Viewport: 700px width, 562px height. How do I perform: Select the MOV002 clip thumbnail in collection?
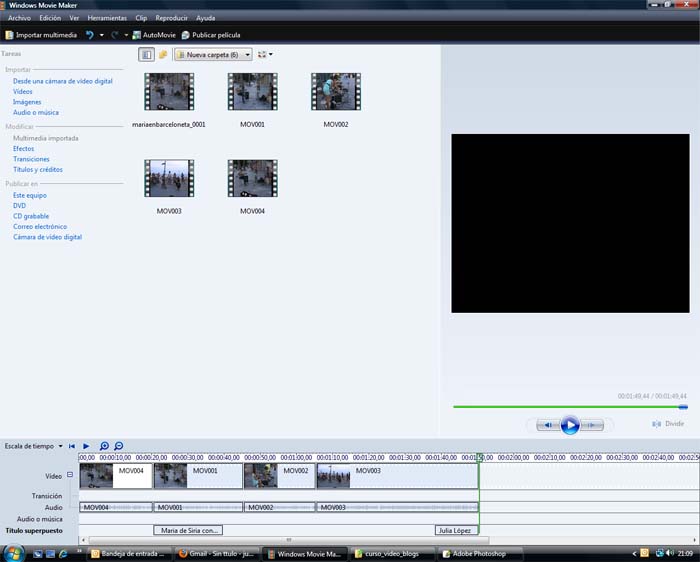(x=336, y=92)
